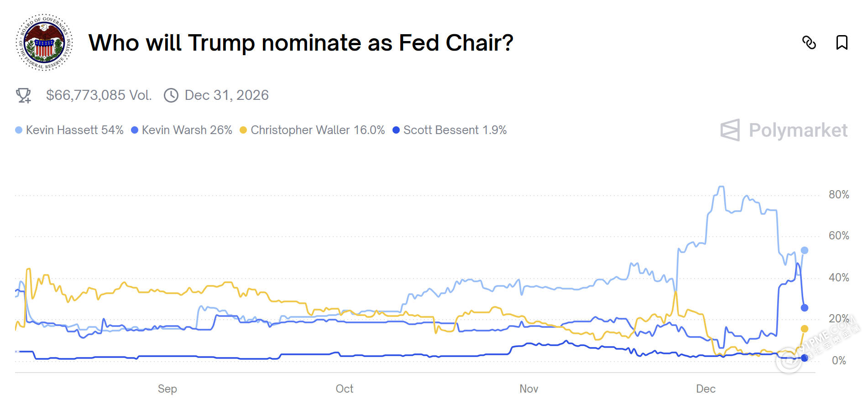Select the Kevin Hassett 54% legend label
The height and width of the screenshot is (399, 868).
click(74, 130)
